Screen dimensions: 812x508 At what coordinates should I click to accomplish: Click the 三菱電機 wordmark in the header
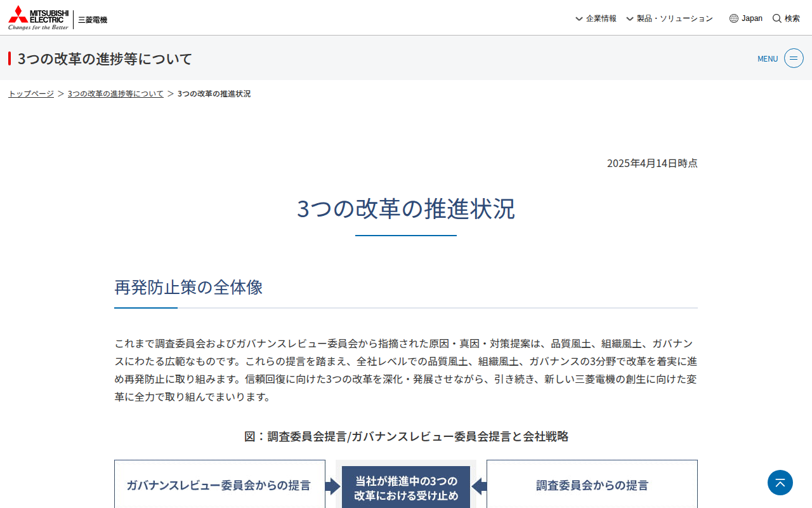tap(93, 20)
